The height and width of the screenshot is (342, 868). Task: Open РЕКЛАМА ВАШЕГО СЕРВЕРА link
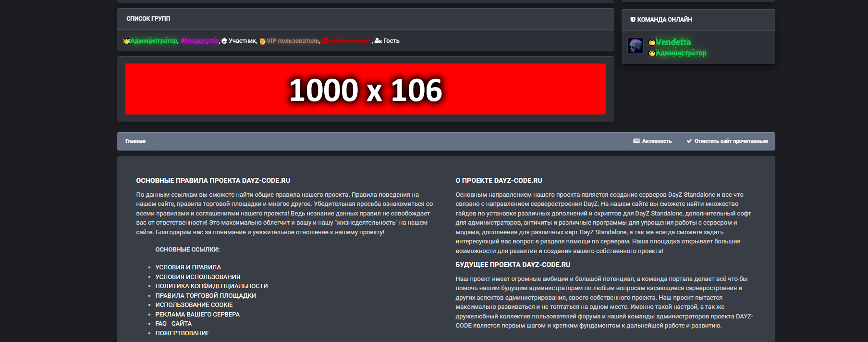pyautogui.click(x=197, y=315)
